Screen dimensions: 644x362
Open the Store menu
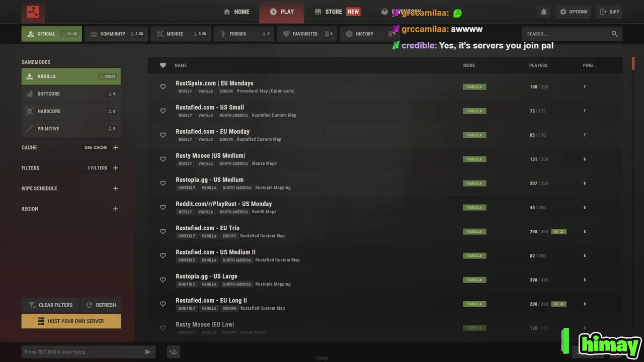tap(337, 12)
